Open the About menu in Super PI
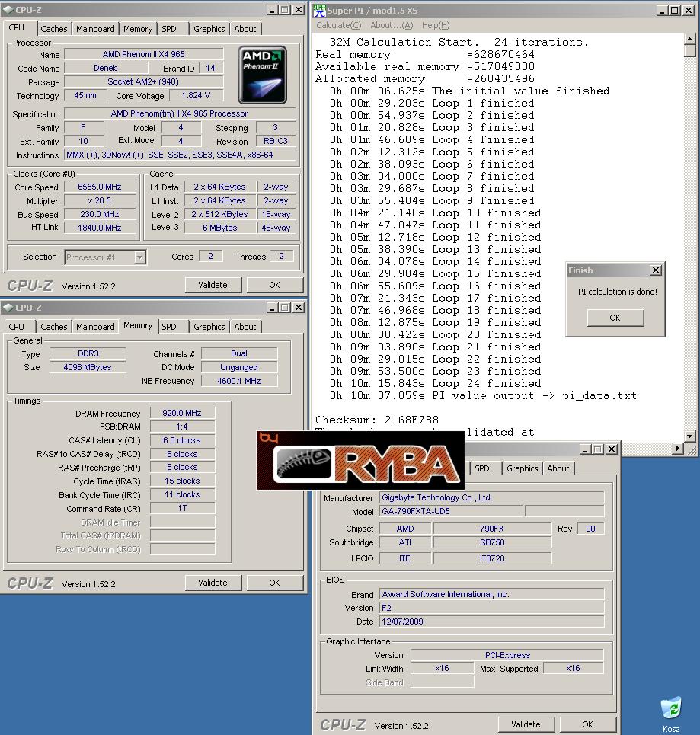Image resolution: width=700 pixels, height=735 pixels. coord(392,25)
